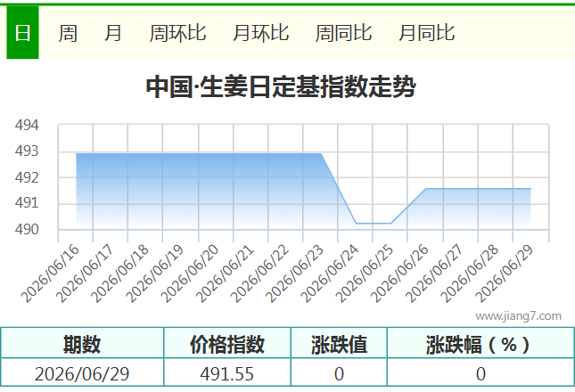Click the 期数 column header
Viewport: 575px width, 392px height.
(82, 344)
